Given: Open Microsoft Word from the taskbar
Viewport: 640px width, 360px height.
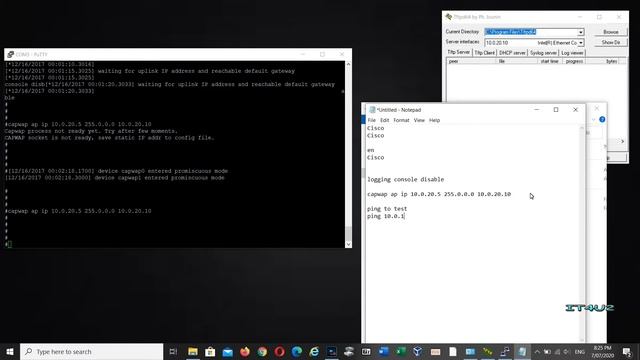Looking at the screenshot, I should pos(383,351).
